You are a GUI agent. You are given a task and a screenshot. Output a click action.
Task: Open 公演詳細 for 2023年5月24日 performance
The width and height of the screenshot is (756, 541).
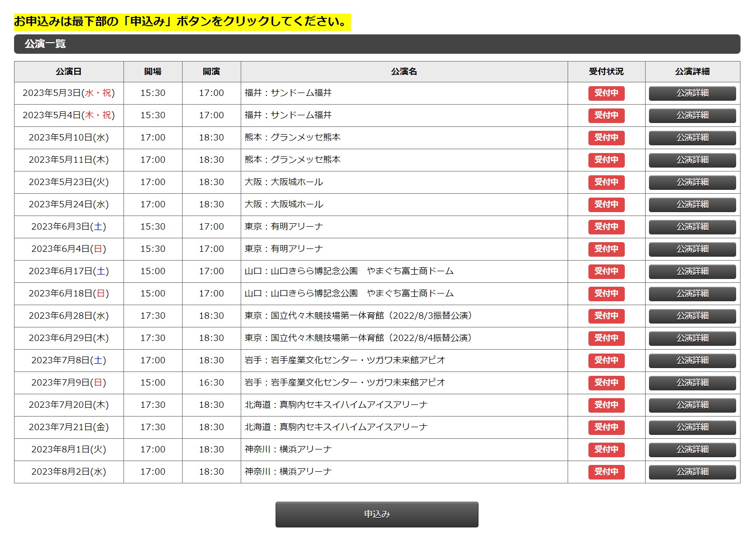coord(692,204)
